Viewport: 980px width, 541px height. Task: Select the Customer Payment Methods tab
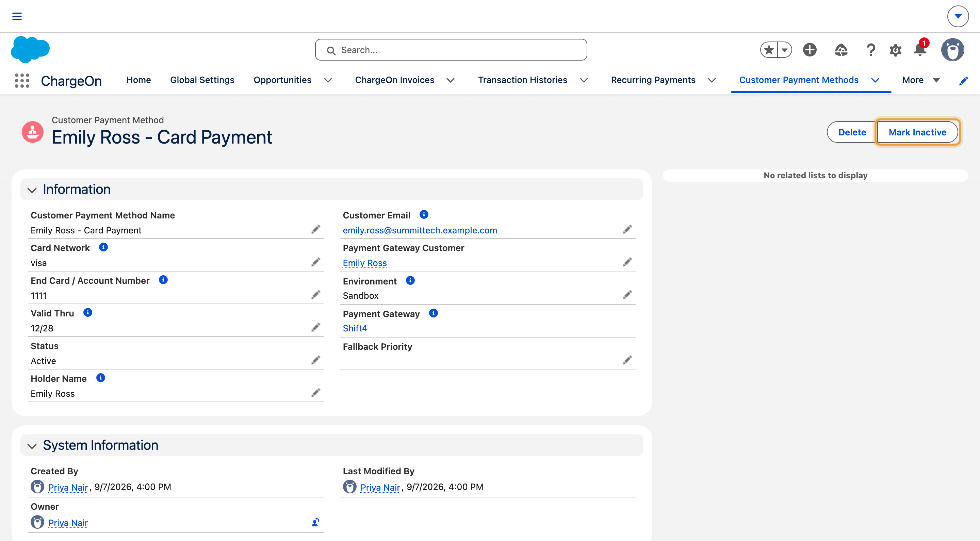(799, 80)
